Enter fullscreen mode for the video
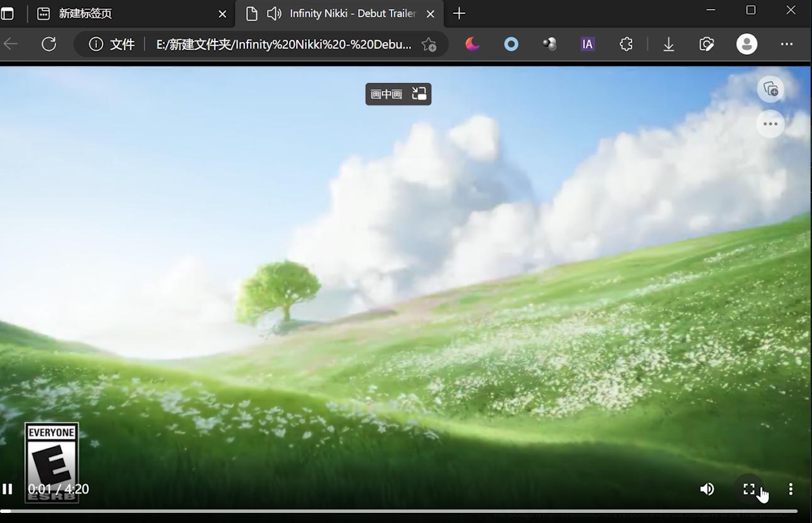This screenshot has height=523, width=812. click(x=748, y=488)
